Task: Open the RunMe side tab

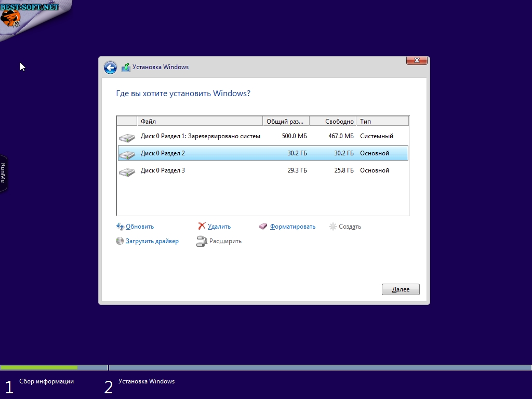Action: (3, 173)
